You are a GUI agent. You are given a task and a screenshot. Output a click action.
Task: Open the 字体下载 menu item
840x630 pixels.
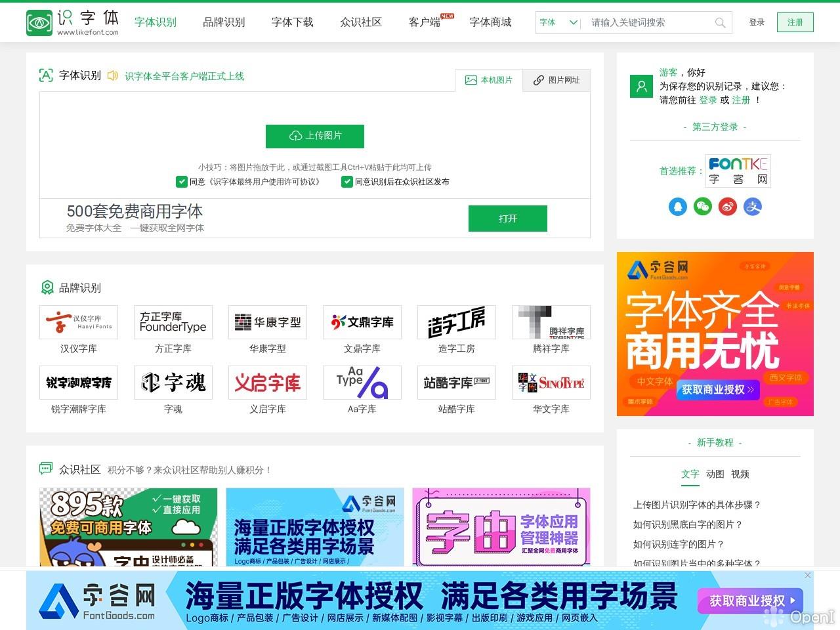click(x=291, y=22)
